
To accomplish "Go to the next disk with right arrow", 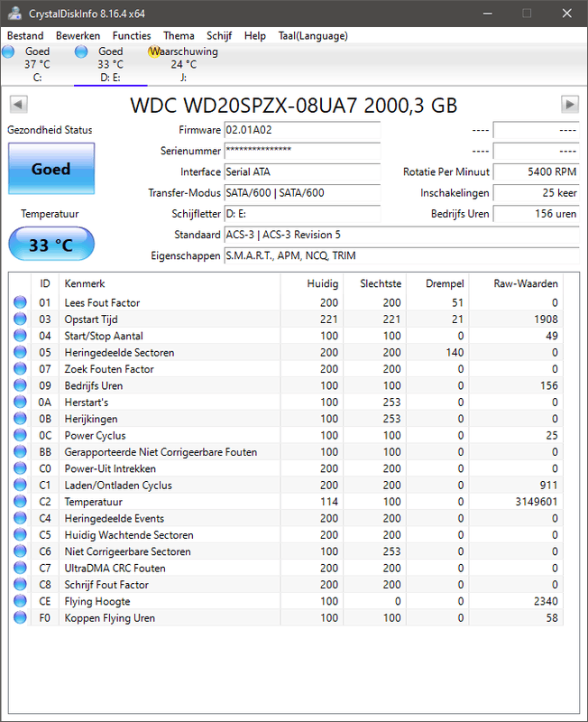I will tap(570, 105).
